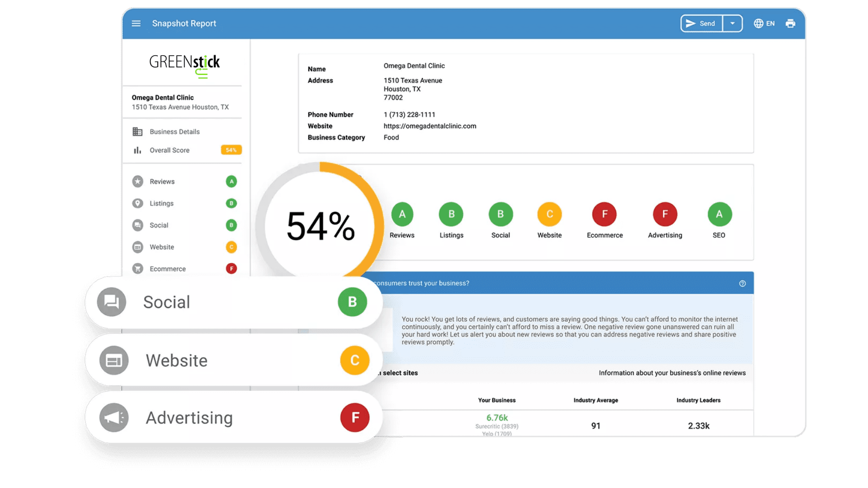Click the print icon in the top bar
This screenshot has width=868, height=488.
pos(790,23)
